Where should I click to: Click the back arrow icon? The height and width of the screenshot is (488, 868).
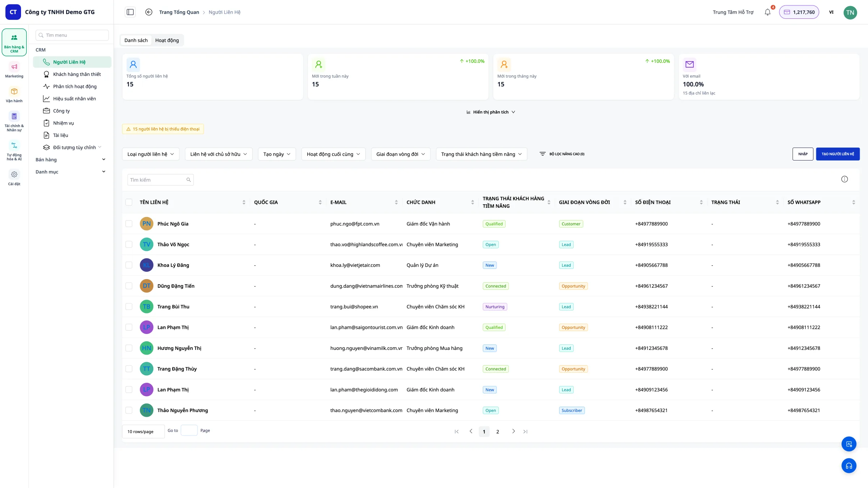[149, 12]
